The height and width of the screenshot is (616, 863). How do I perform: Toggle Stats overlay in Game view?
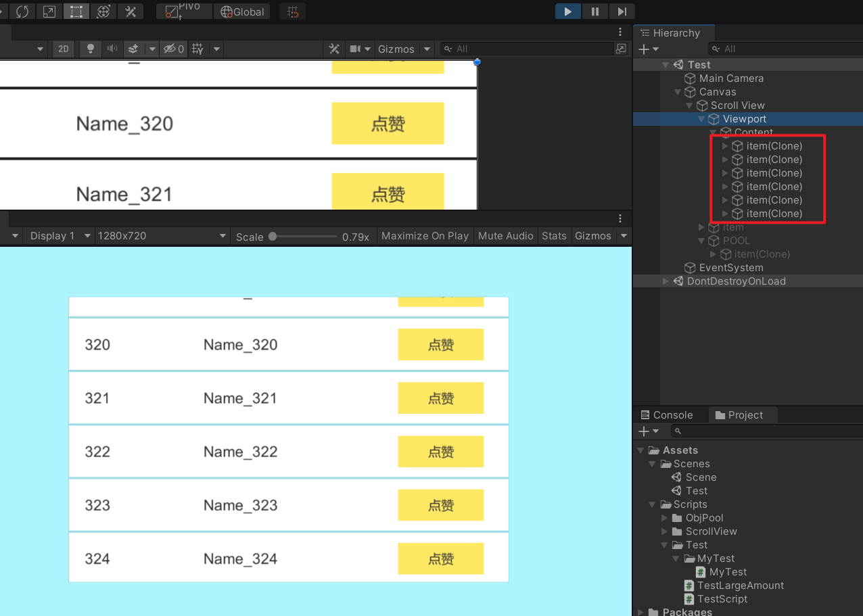tap(554, 236)
